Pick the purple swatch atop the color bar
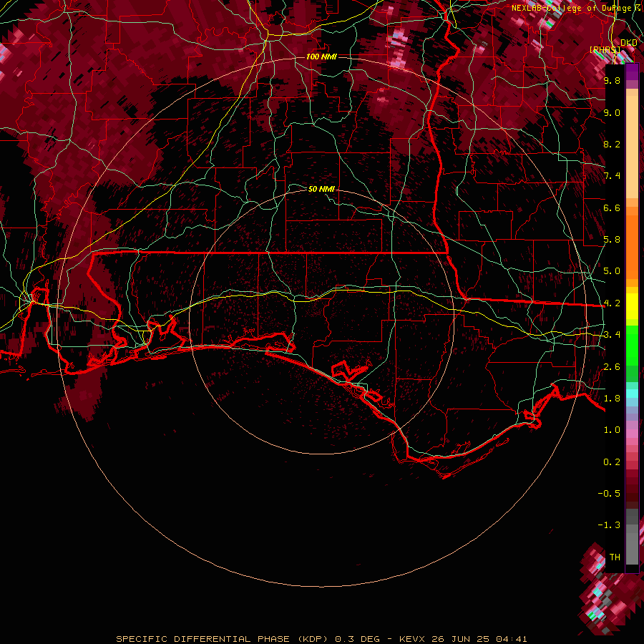644x644 pixels. click(x=632, y=72)
